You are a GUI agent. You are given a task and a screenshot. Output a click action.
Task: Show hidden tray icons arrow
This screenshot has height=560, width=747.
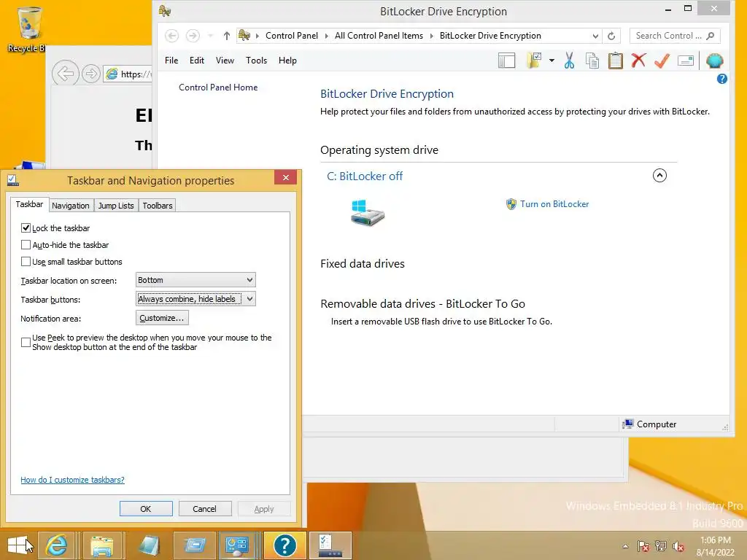coord(625,546)
